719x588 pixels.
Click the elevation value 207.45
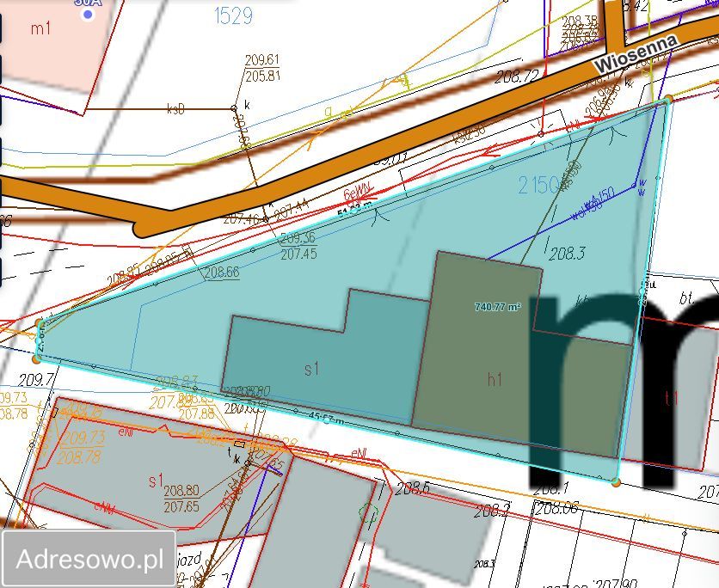298,254
